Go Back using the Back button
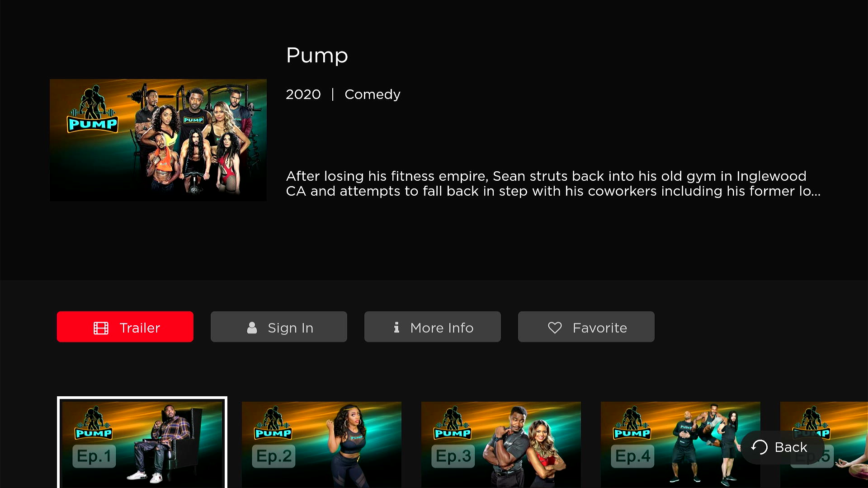The image size is (868, 488). (x=783, y=447)
